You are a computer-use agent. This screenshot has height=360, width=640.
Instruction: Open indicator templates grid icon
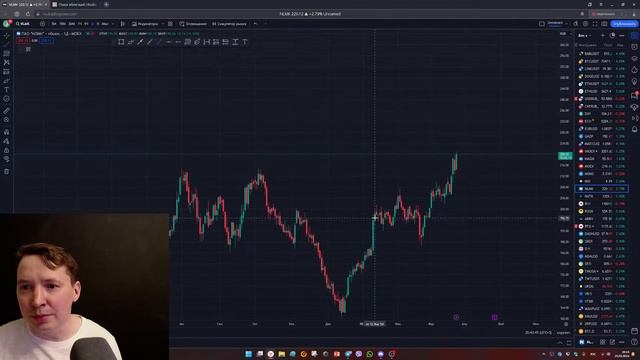(x=170, y=24)
